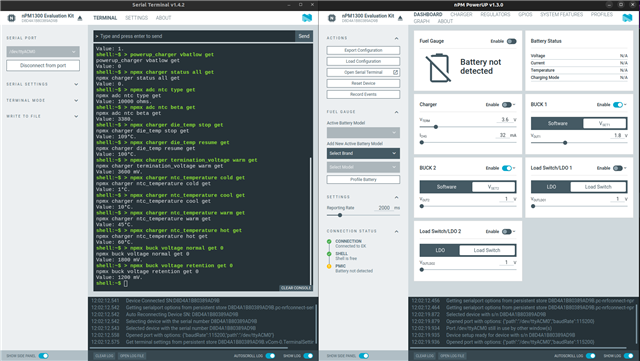Select Load Switch mode for LDO 1
The height and width of the screenshot is (361, 640).
point(598,187)
